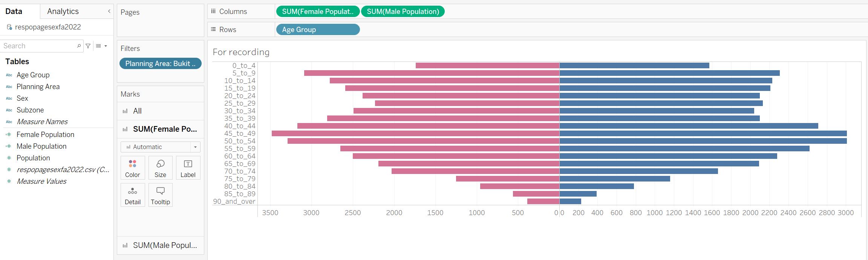Select the pink 45_to_49 female bar
Screen dimensions: 868x260
(x=415, y=134)
